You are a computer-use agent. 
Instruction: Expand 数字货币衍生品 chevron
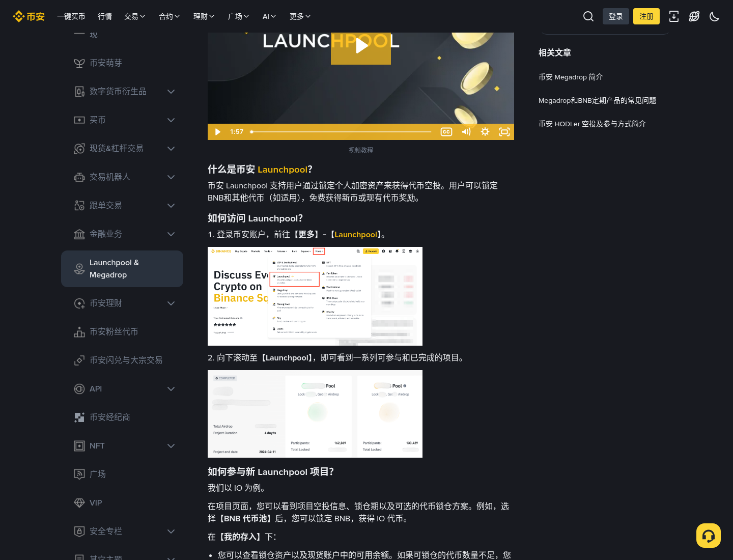point(171,92)
